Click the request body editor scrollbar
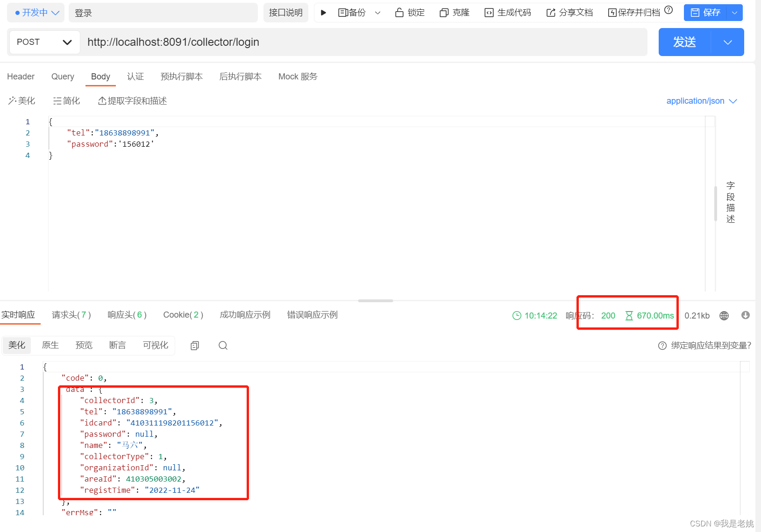The width and height of the screenshot is (761, 532). pos(715,204)
